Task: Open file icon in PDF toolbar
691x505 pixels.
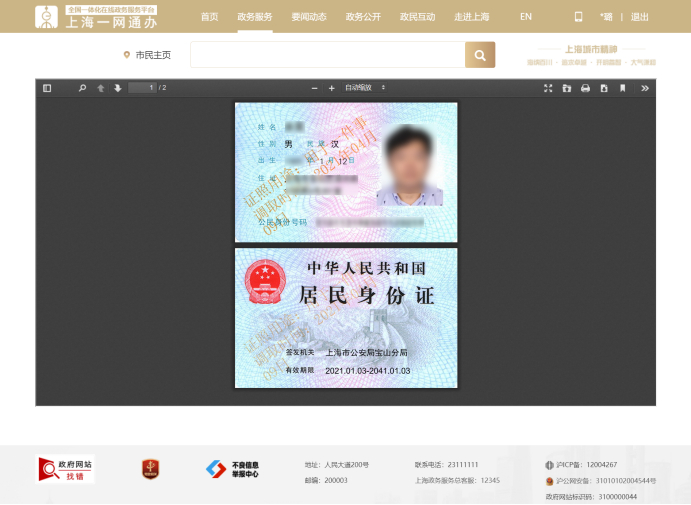Action: pos(567,88)
